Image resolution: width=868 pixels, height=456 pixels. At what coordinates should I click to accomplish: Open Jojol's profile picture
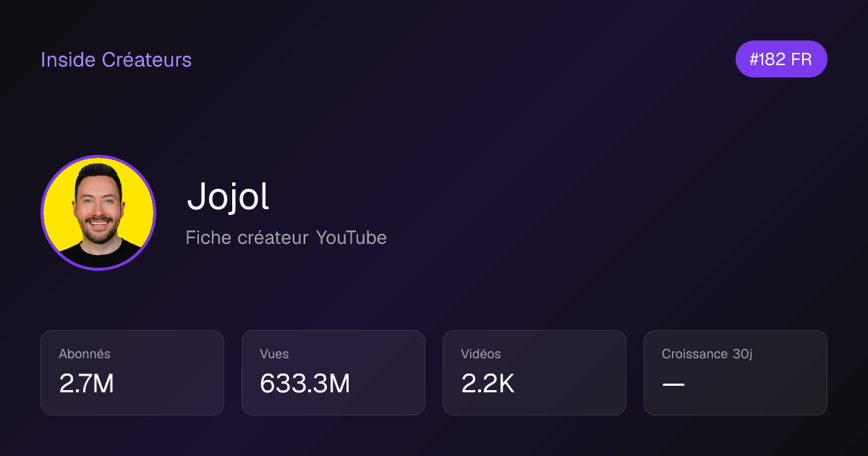(98, 213)
